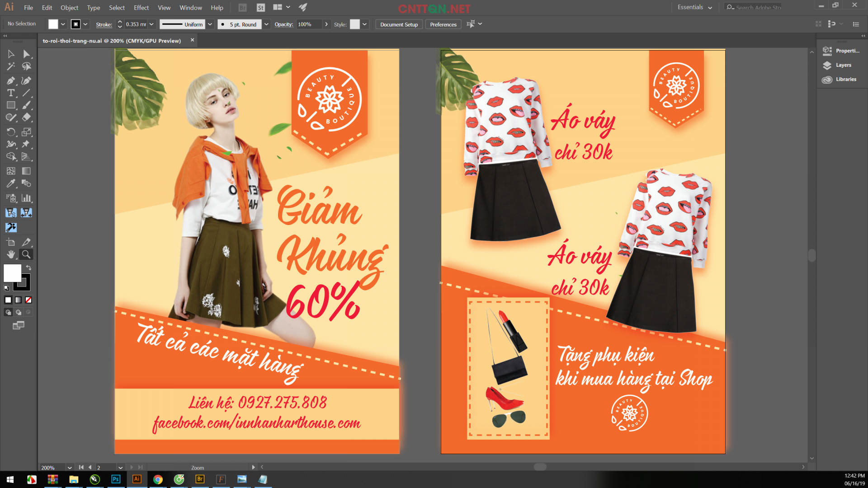Select the Magic Wand tool

(11, 67)
